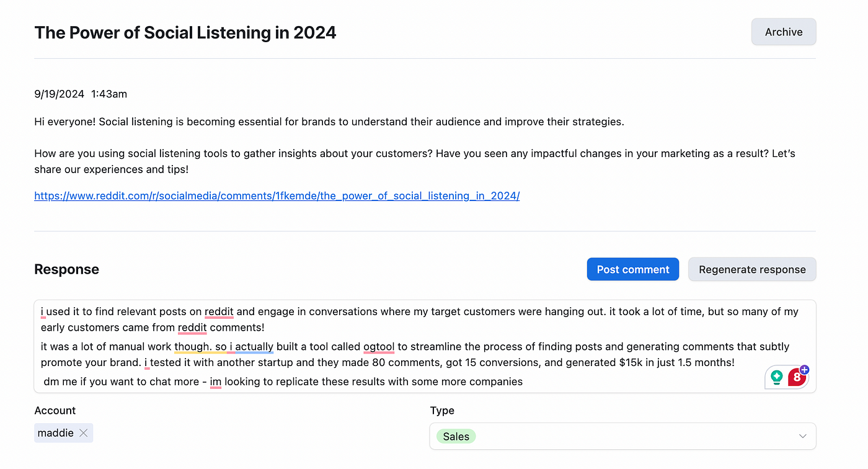868x469 pixels.
Task: Regenerate the response text
Action: coord(752,269)
